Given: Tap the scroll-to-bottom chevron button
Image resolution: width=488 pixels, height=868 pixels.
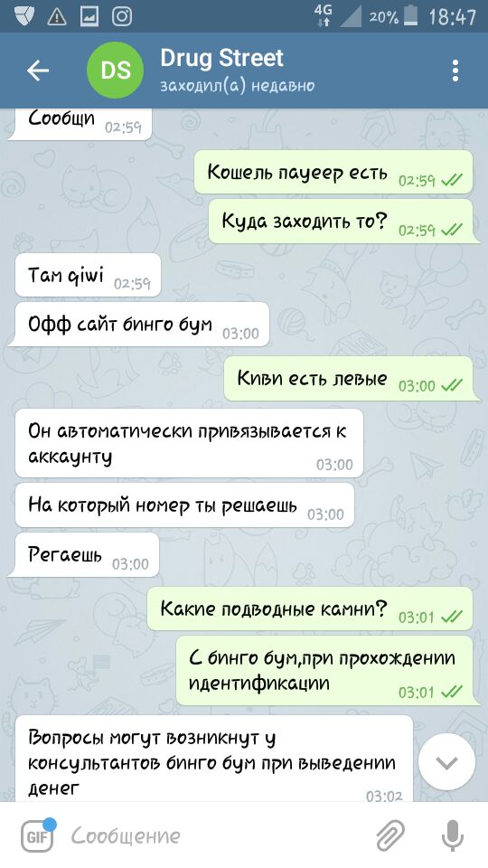Looking at the screenshot, I should click(x=446, y=763).
